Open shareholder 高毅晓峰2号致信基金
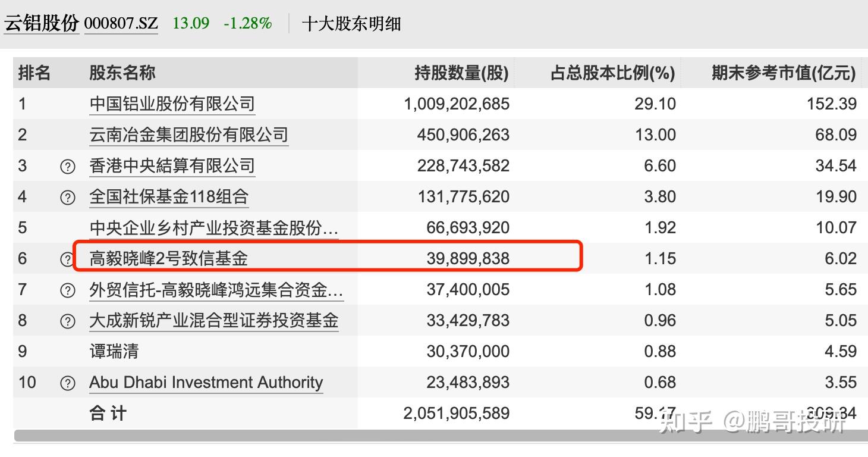This screenshot has height=457, width=868. (x=169, y=258)
